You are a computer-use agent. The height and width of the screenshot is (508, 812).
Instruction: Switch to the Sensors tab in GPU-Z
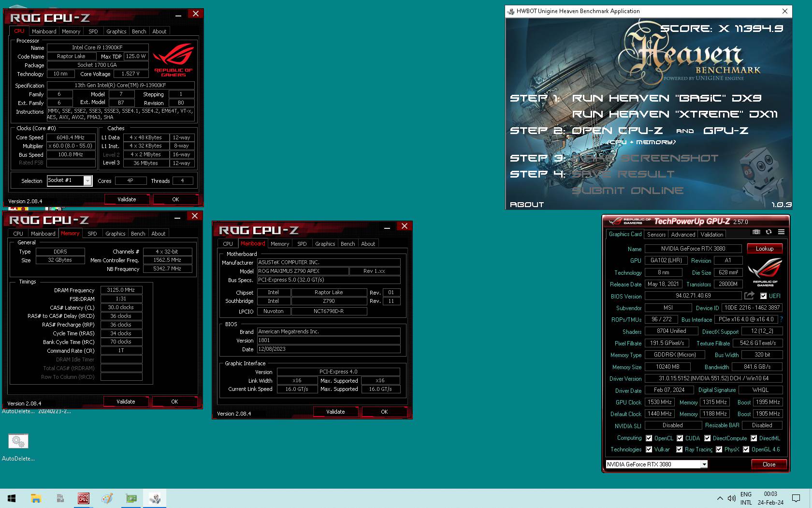[656, 235]
